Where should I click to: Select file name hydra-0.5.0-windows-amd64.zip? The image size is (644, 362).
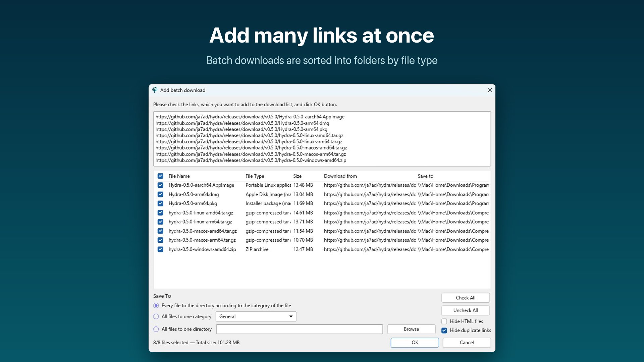coord(202,249)
